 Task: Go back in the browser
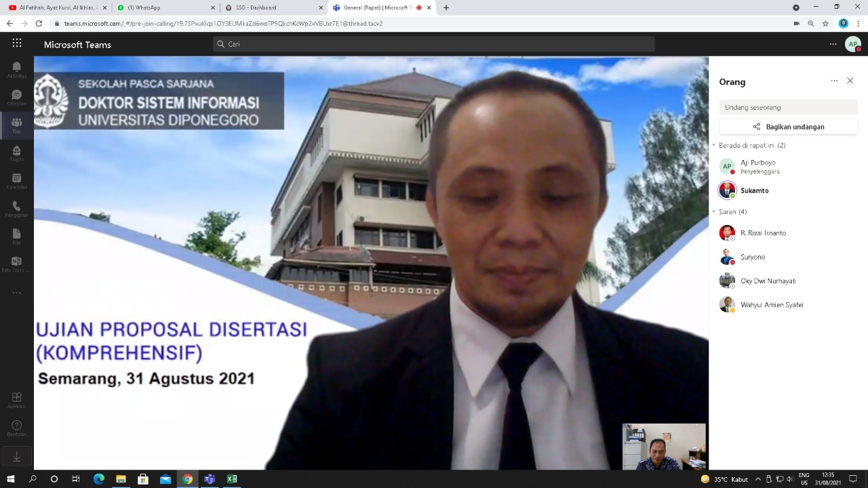click(9, 23)
